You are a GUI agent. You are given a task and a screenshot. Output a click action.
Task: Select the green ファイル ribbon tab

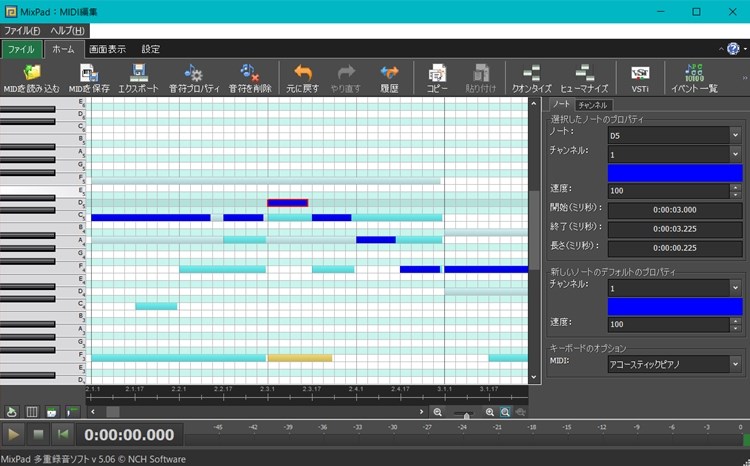[x=21, y=49]
